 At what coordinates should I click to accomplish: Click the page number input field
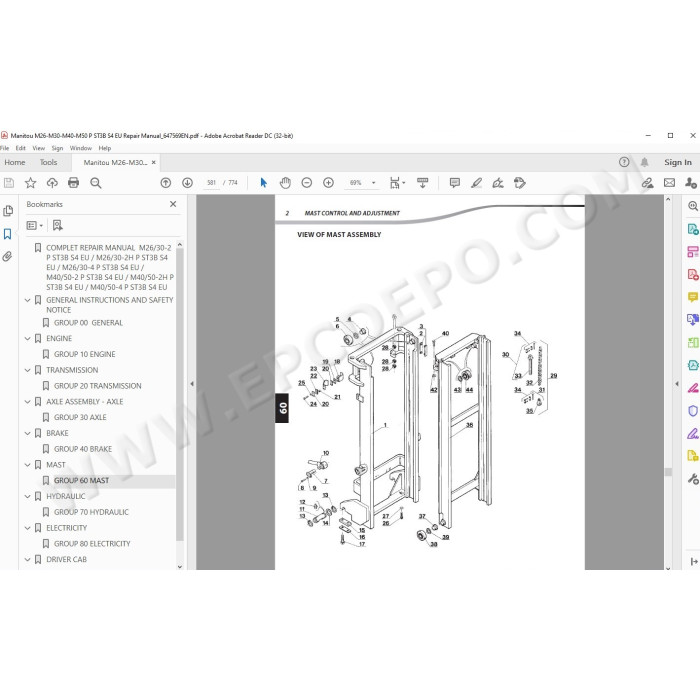pos(211,183)
